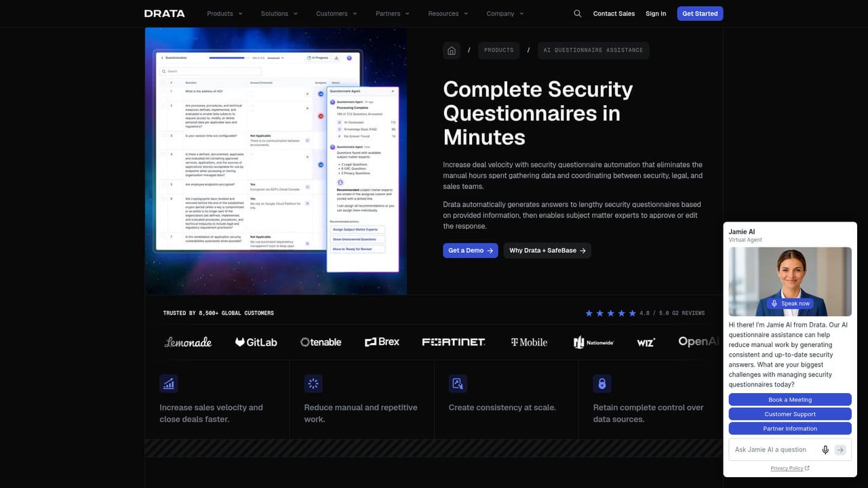Expand the Solutions dropdown menu

pos(279,14)
